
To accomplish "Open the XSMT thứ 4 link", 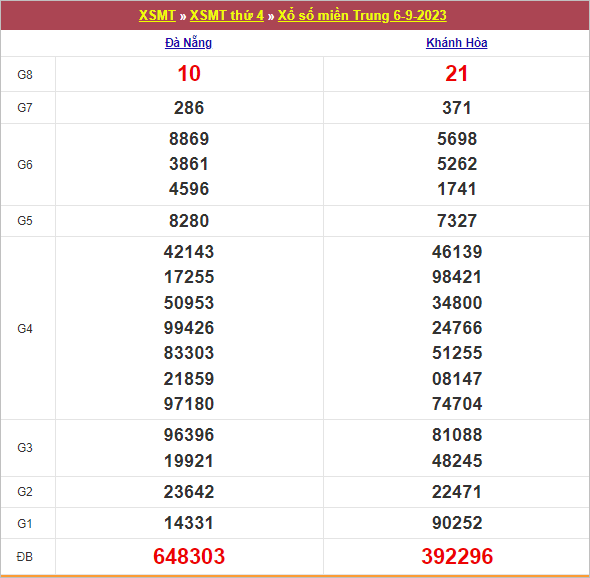I will (x=227, y=15).
